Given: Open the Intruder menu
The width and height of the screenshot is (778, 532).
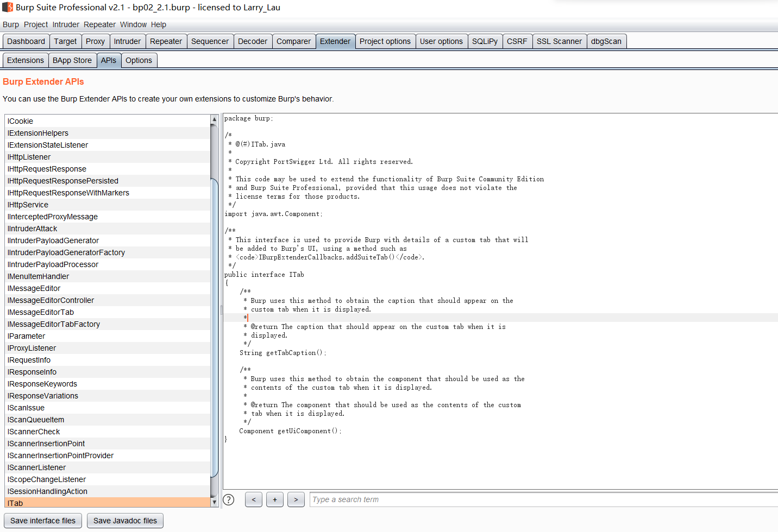Looking at the screenshot, I should tap(66, 24).
